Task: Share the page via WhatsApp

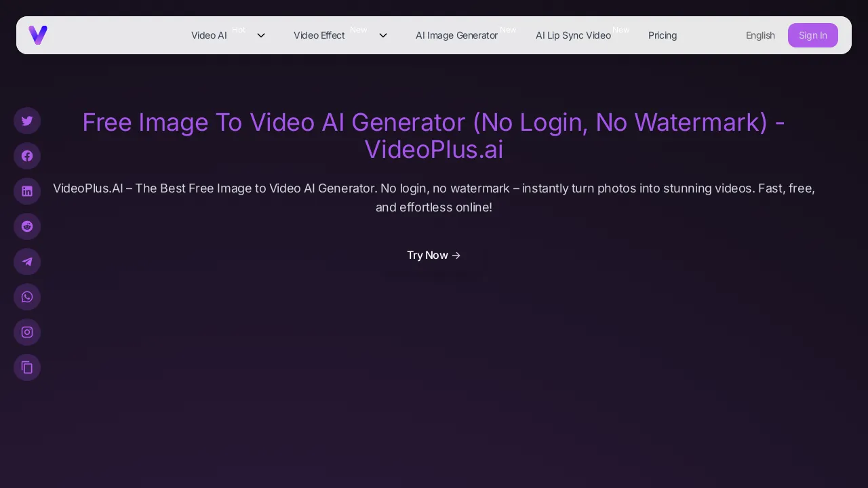Action: point(27,297)
